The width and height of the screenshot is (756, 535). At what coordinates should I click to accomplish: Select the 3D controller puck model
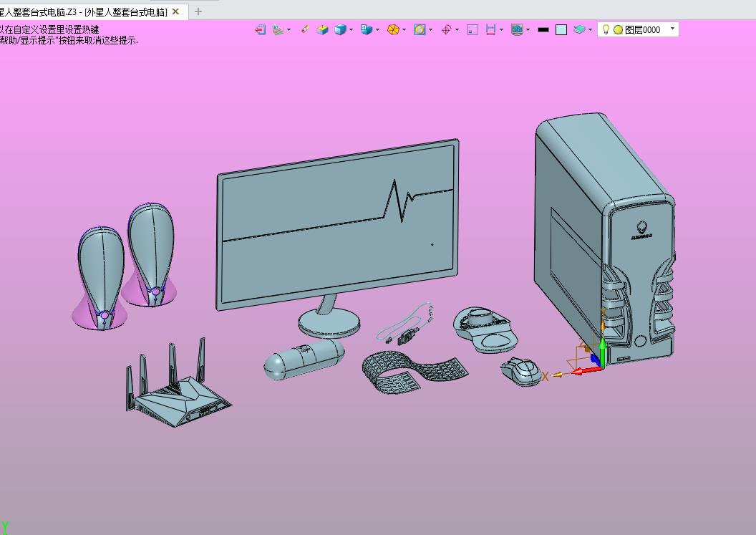[x=485, y=329]
